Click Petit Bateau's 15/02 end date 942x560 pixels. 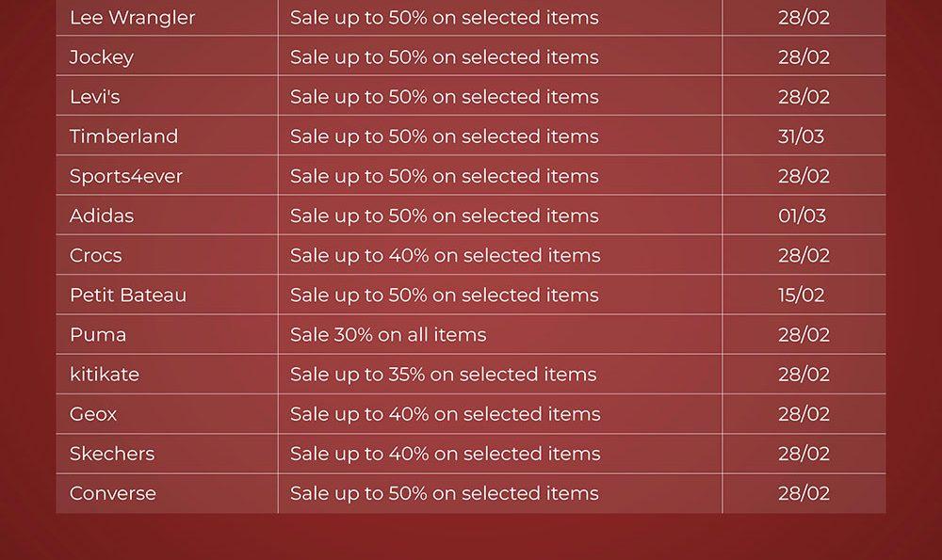(801, 295)
